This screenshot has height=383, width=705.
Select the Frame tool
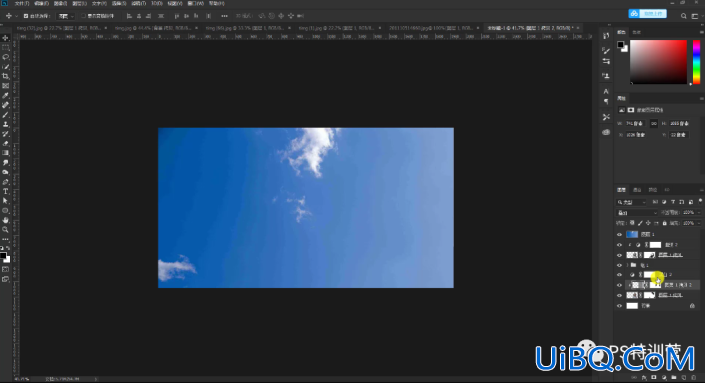click(x=5, y=85)
